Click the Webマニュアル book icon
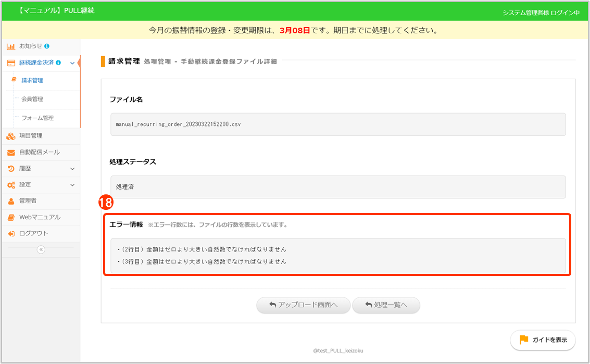 coord(10,217)
